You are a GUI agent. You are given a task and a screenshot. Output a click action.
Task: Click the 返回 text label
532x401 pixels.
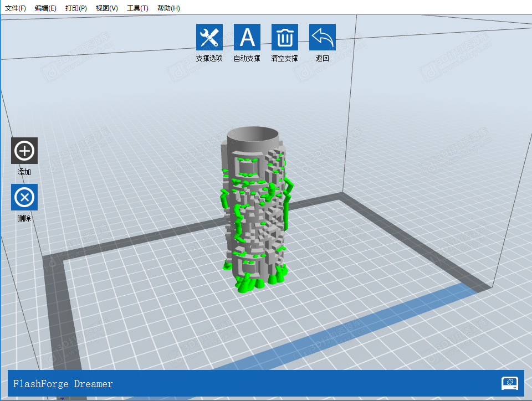(323, 58)
